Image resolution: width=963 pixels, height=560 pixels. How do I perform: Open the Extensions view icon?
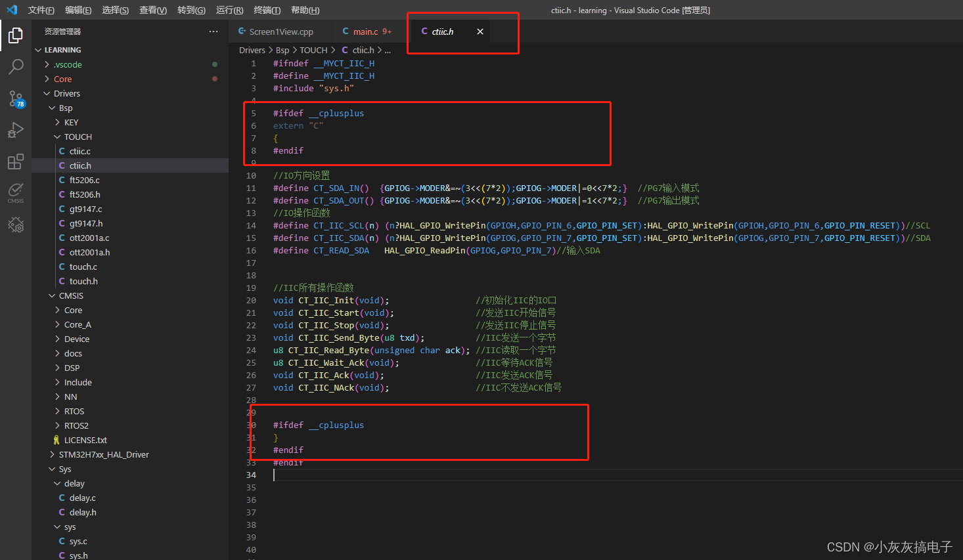click(x=16, y=162)
